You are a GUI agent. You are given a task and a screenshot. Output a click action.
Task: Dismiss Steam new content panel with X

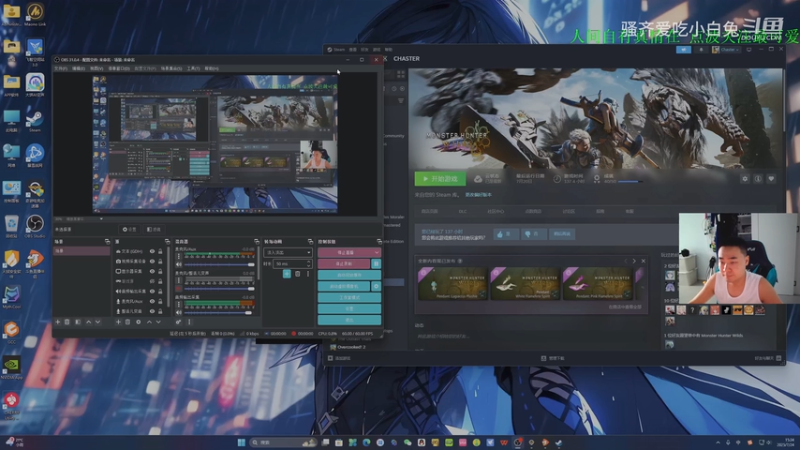(x=643, y=261)
